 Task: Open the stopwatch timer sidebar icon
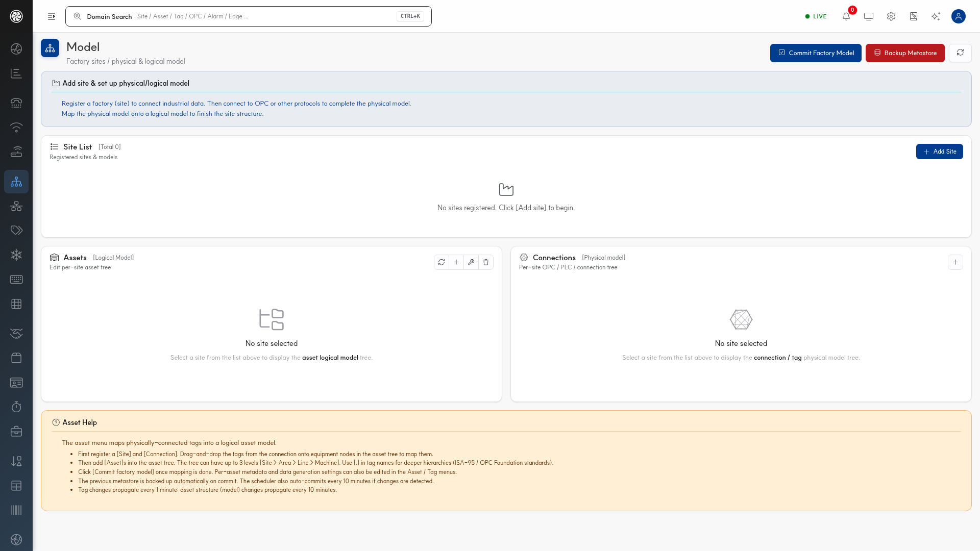pos(16,407)
